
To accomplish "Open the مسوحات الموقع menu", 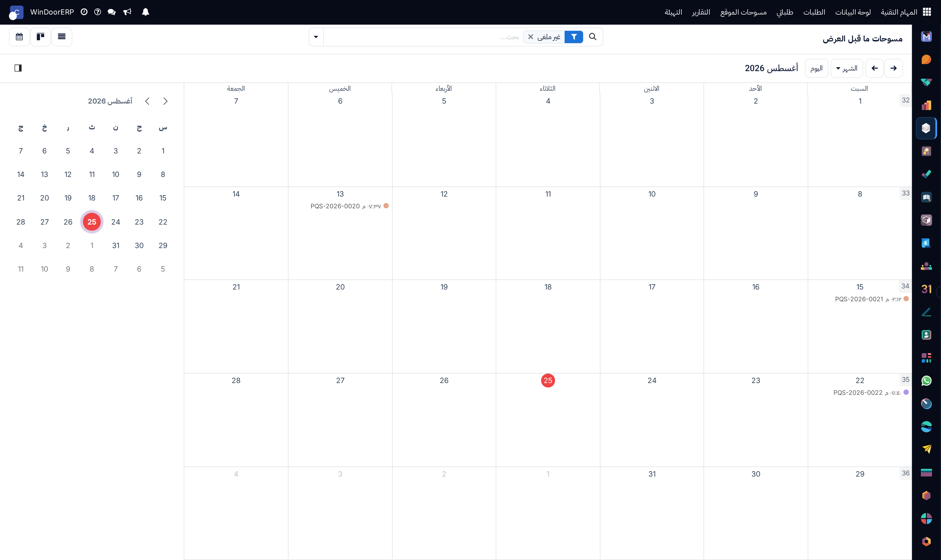I will pos(743,12).
